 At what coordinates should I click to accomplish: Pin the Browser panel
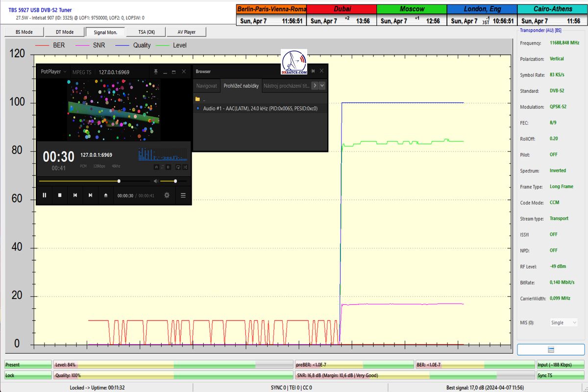tap(313, 71)
